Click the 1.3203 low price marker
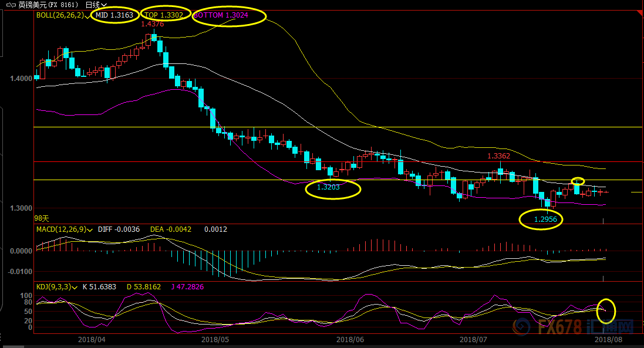The image size is (644, 348). click(x=329, y=187)
